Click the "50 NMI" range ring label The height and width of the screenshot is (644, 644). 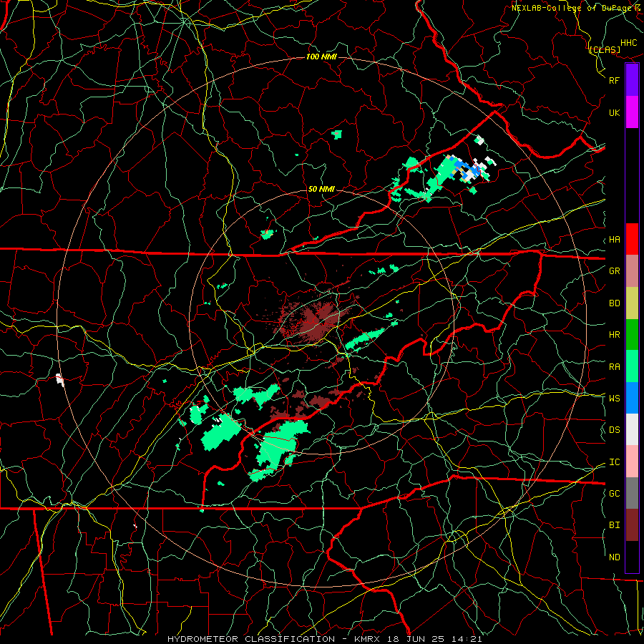coord(321,189)
